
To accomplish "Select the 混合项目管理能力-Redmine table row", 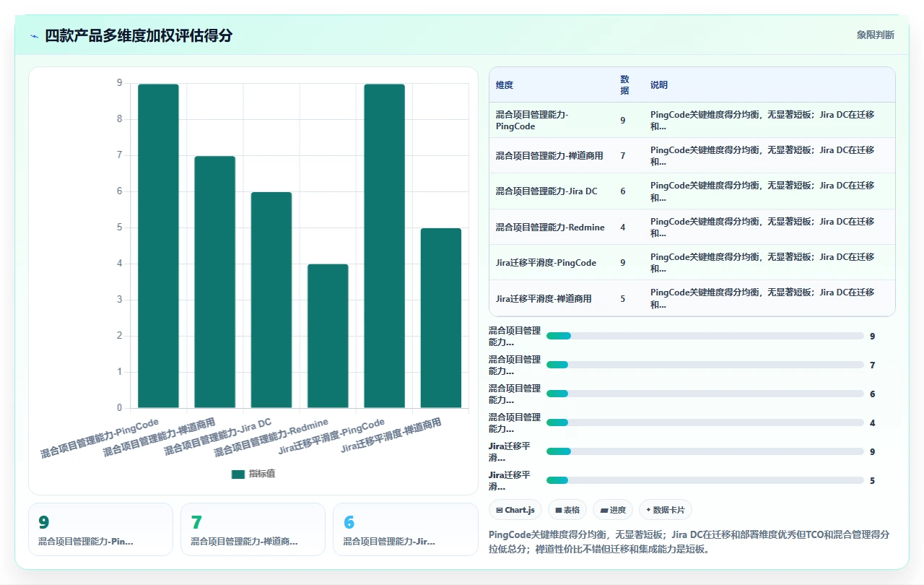I will [692, 227].
